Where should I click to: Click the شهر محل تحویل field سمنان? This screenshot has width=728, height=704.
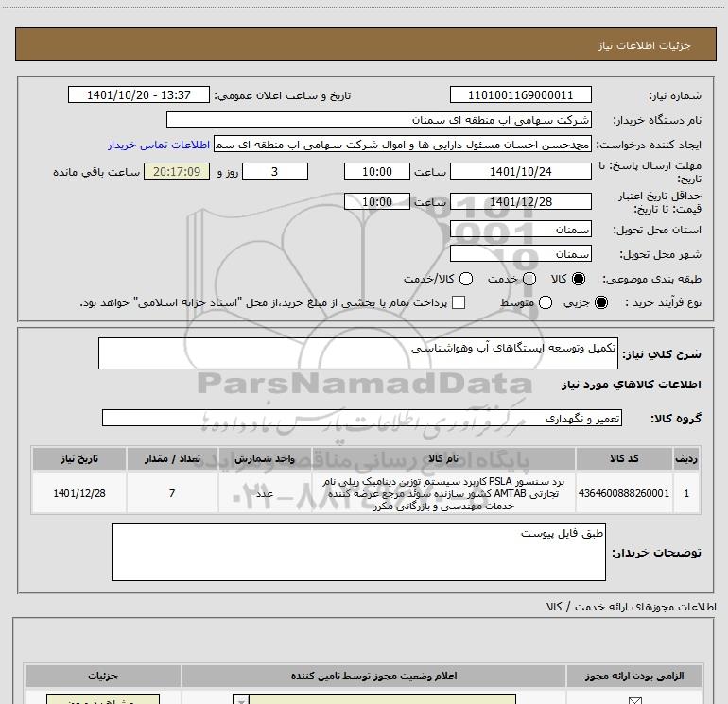click(x=520, y=254)
